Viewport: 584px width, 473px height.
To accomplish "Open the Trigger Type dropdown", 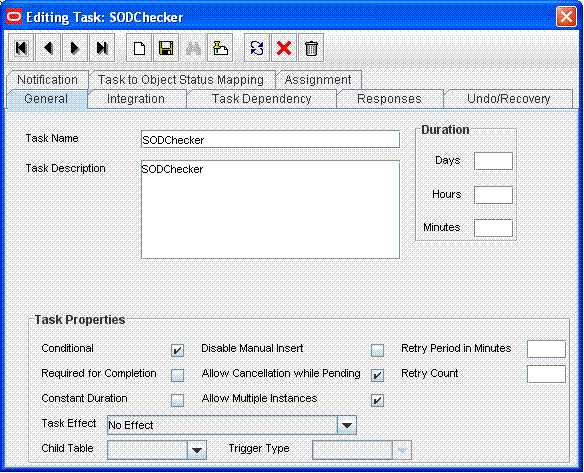I will (x=402, y=450).
